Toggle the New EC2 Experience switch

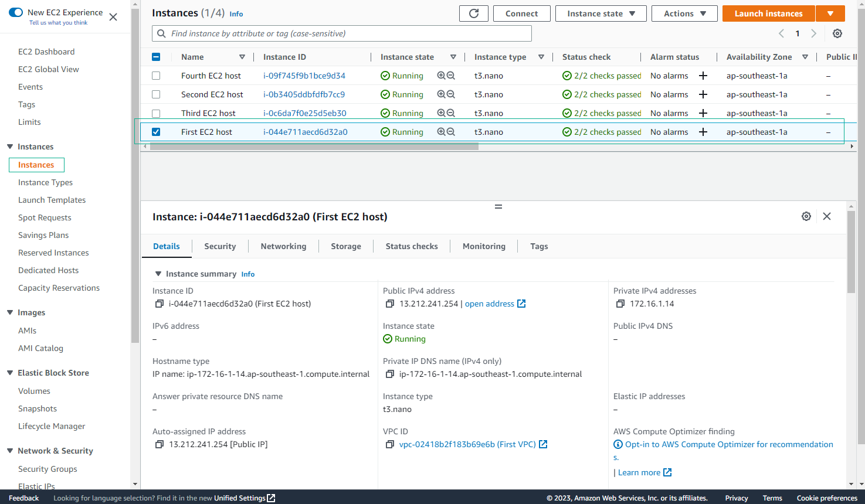(x=16, y=12)
